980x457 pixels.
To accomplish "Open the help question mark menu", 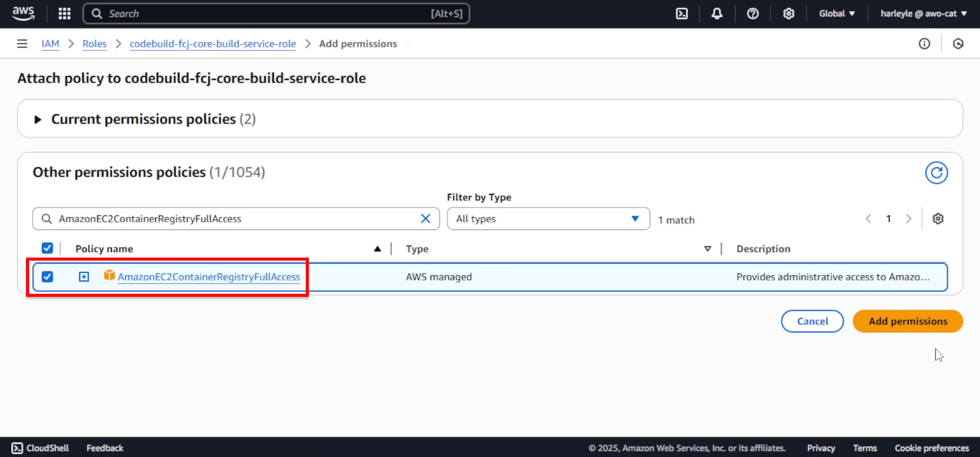I will [x=753, y=14].
